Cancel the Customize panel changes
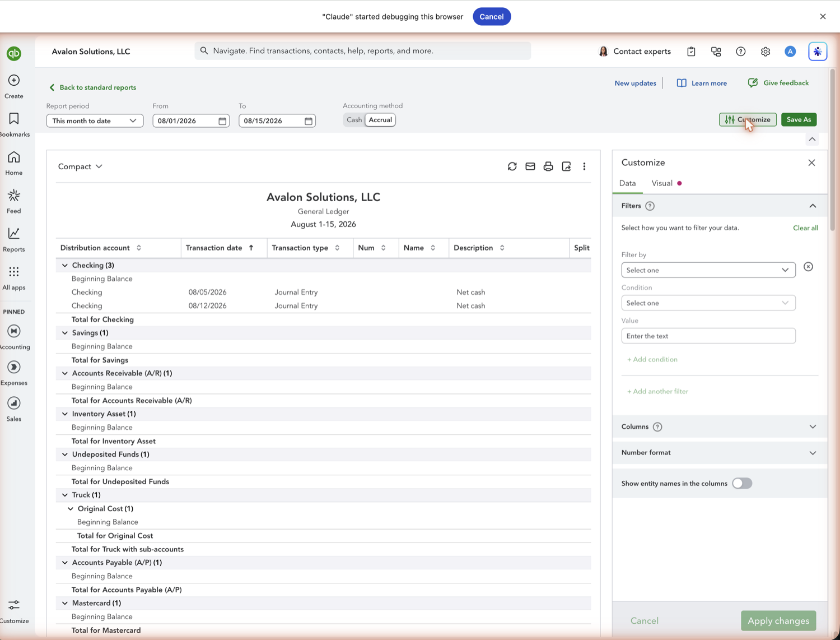Viewport: 840px width, 640px height. 645,621
